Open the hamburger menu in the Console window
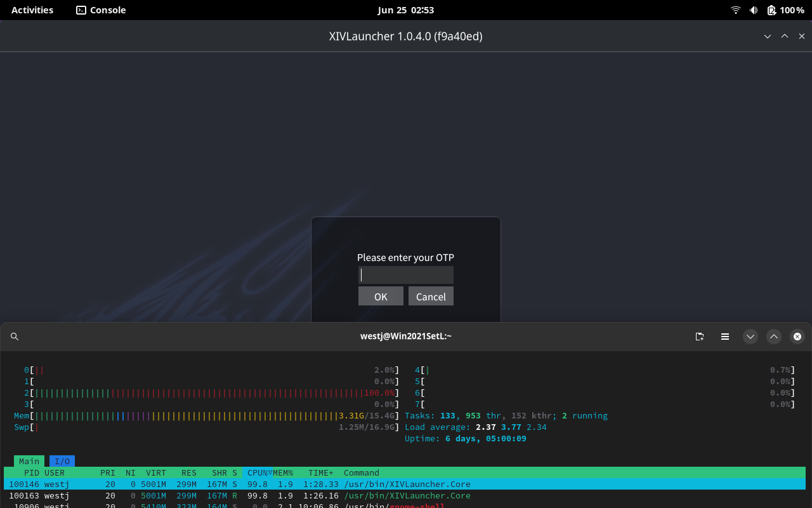The width and height of the screenshot is (812, 508). [x=725, y=337]
